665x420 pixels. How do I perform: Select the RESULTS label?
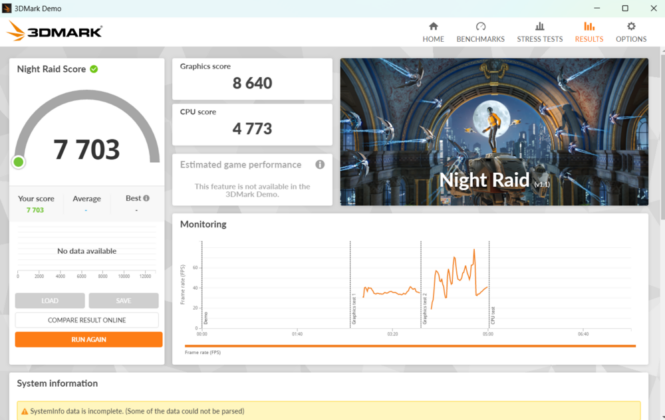click(589, 39)
